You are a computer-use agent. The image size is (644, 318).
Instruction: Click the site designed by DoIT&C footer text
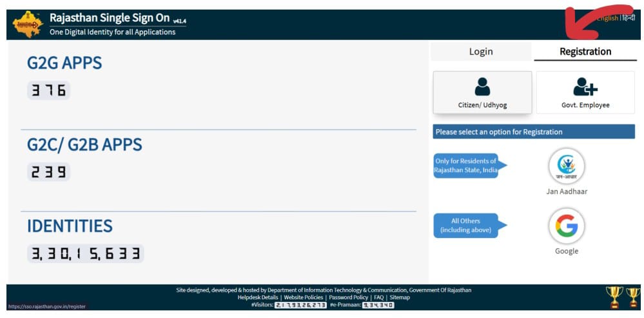[x=324, y=290]
